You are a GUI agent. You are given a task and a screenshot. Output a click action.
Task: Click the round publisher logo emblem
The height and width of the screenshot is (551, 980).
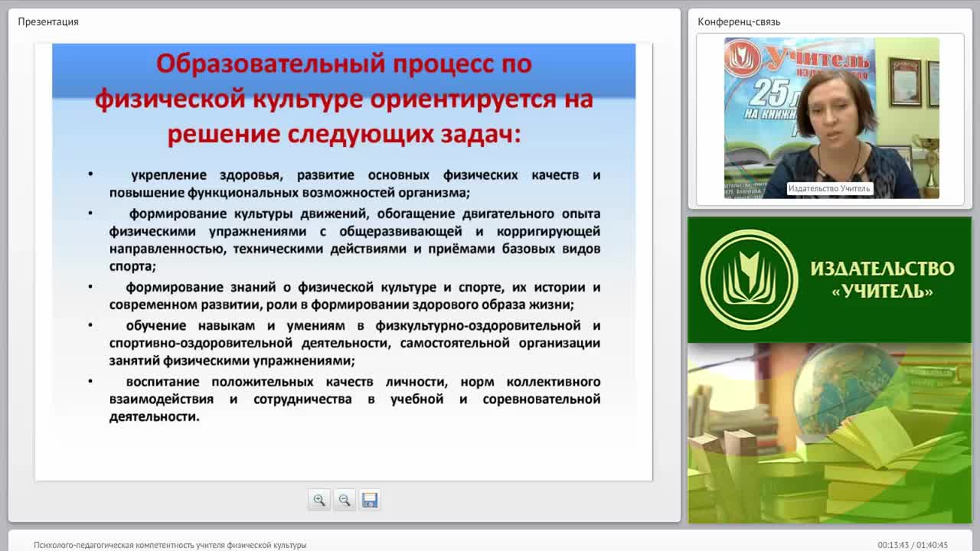pyautogui.click(x=750, y=279)
